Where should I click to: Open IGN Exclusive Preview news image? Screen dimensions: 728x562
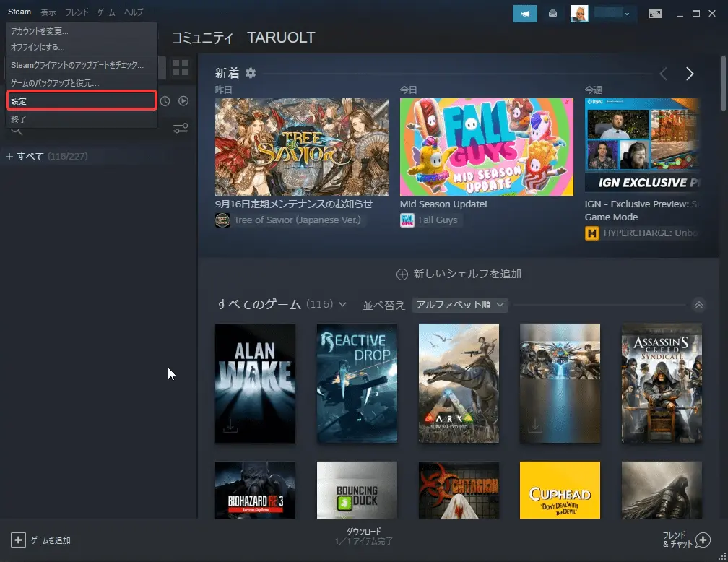642,145
